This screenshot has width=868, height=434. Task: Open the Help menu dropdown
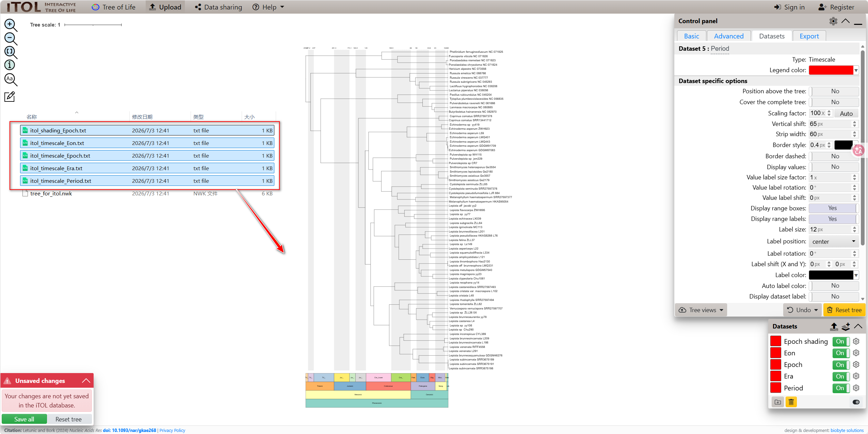(x=269, y=7)
